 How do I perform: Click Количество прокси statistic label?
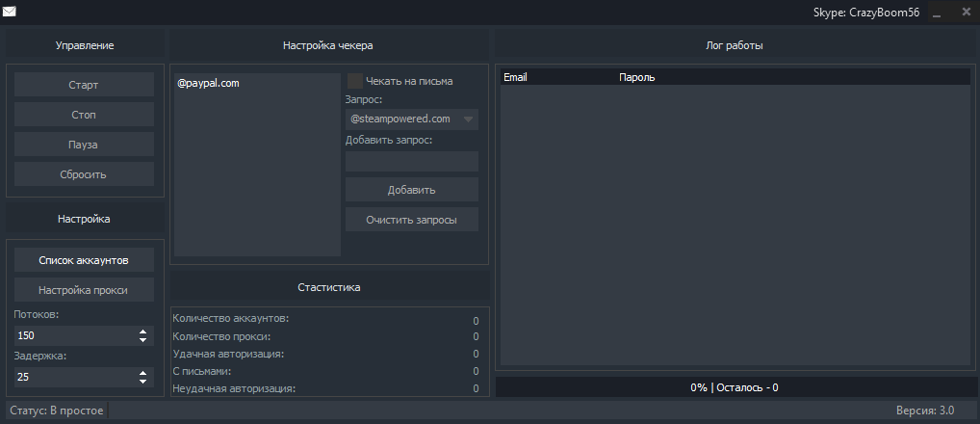tap(221, 336)
